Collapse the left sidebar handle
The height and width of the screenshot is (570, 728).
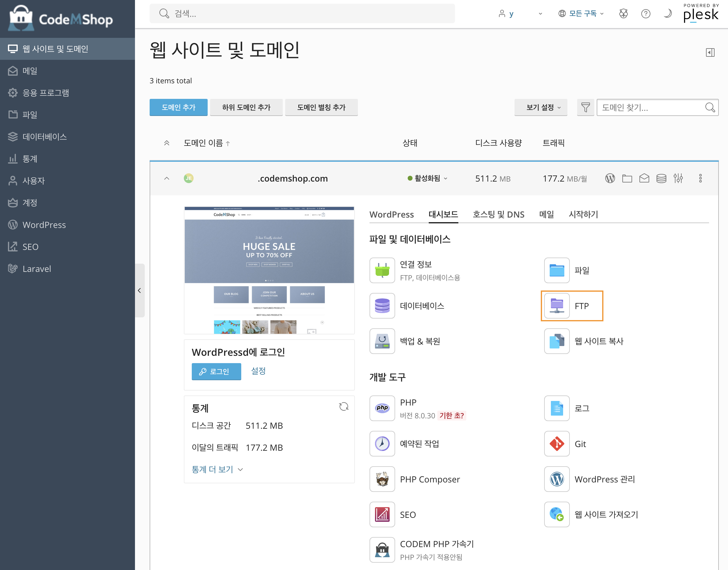(x=140, y=290)
